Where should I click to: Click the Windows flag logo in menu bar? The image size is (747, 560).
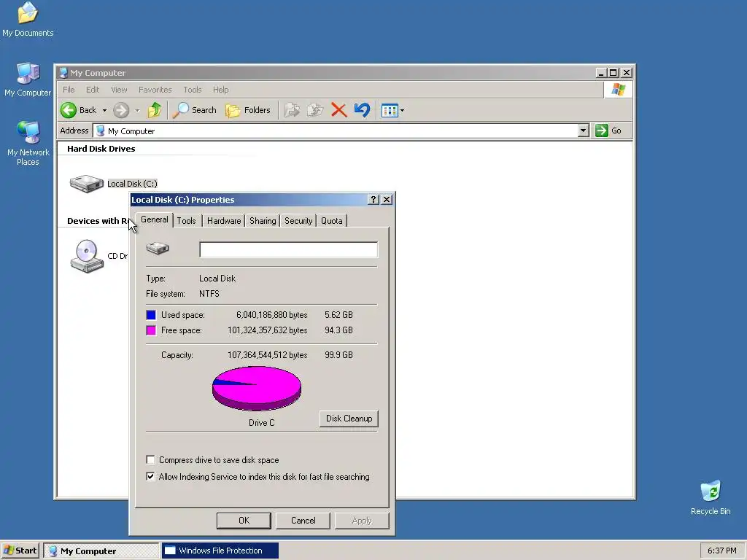(619, 90)
